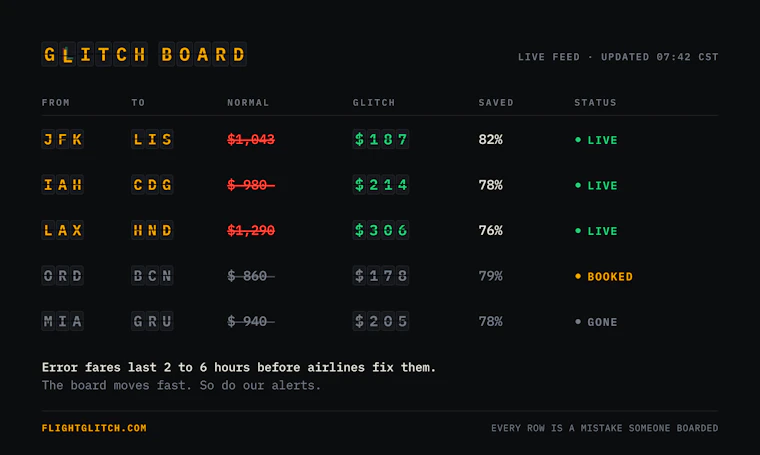The image size is (760, 455).
Task: Click LIVE status in IAH row
Action: [x=596, y=186]
